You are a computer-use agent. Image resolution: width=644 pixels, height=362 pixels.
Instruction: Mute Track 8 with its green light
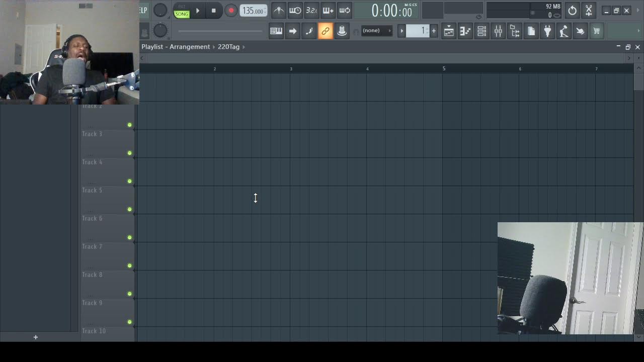click(x=129, y=294)
